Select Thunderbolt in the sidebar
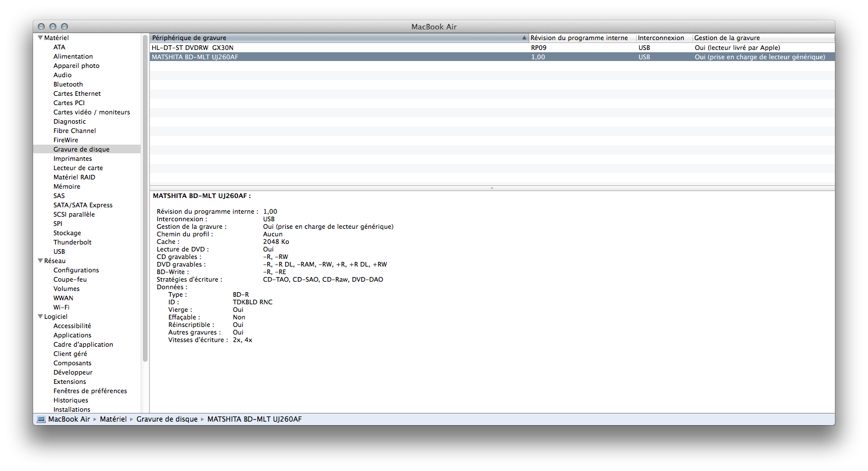The image size is (868, 471). 73,242
